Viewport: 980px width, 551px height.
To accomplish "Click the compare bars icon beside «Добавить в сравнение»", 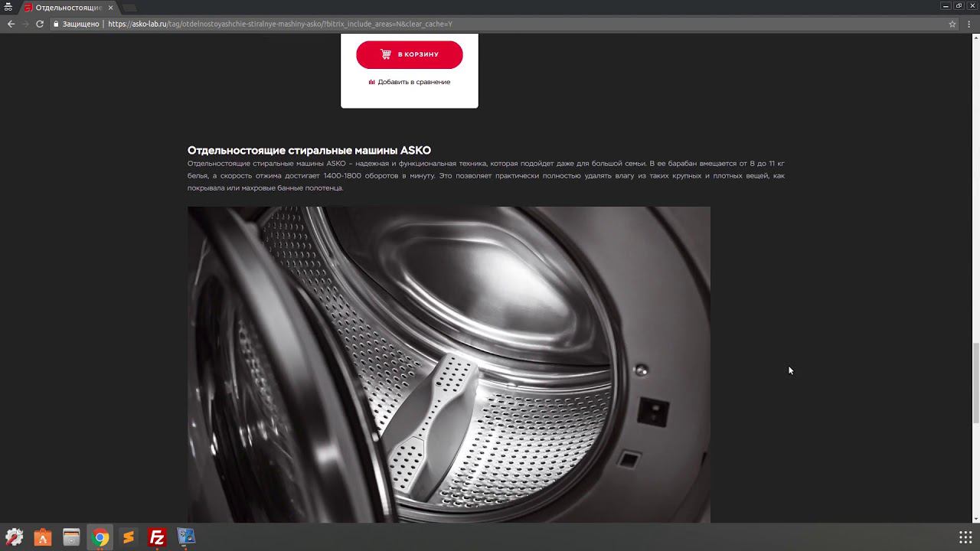I will [371, 82].
